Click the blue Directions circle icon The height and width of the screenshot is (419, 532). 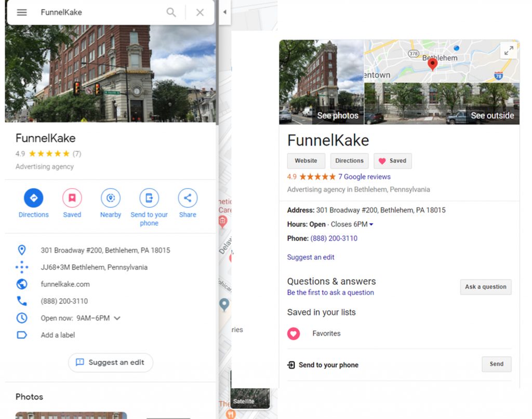click(34, 198)
